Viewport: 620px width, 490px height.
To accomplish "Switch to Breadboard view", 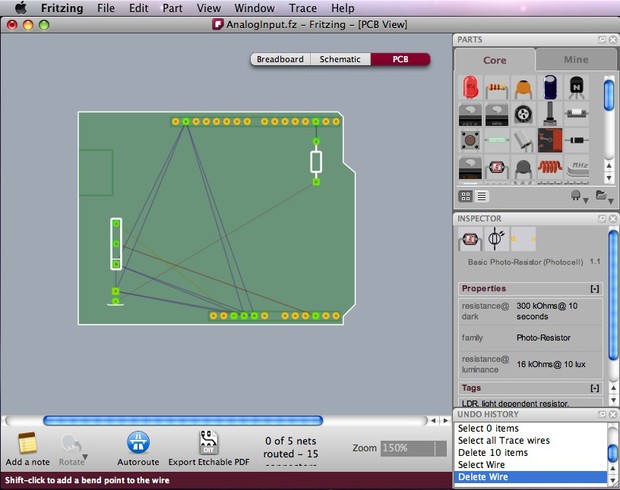I will coord(280,59).
